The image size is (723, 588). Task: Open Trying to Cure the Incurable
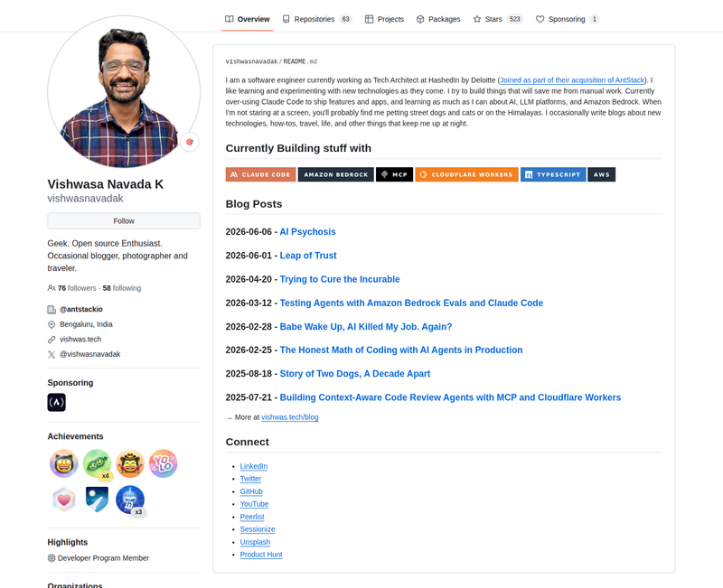pos(340,279)
